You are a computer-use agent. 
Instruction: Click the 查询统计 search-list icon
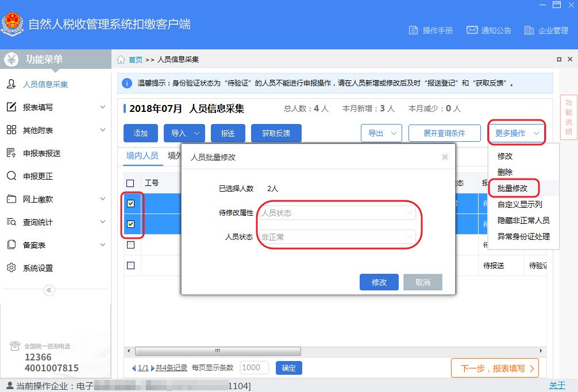point(11,222)
